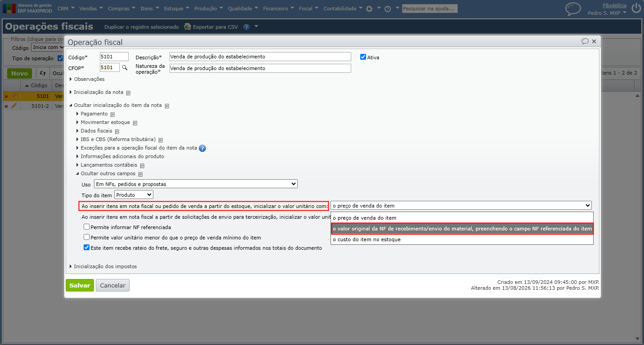Open the settings gear icon in menu bar
This screenshot has width=644, height=345.
coord(369,9)
